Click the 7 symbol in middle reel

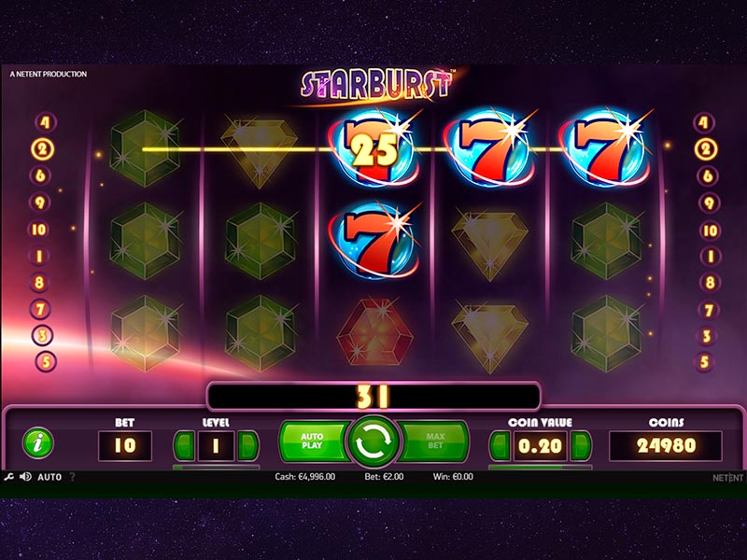coord(374,241)
